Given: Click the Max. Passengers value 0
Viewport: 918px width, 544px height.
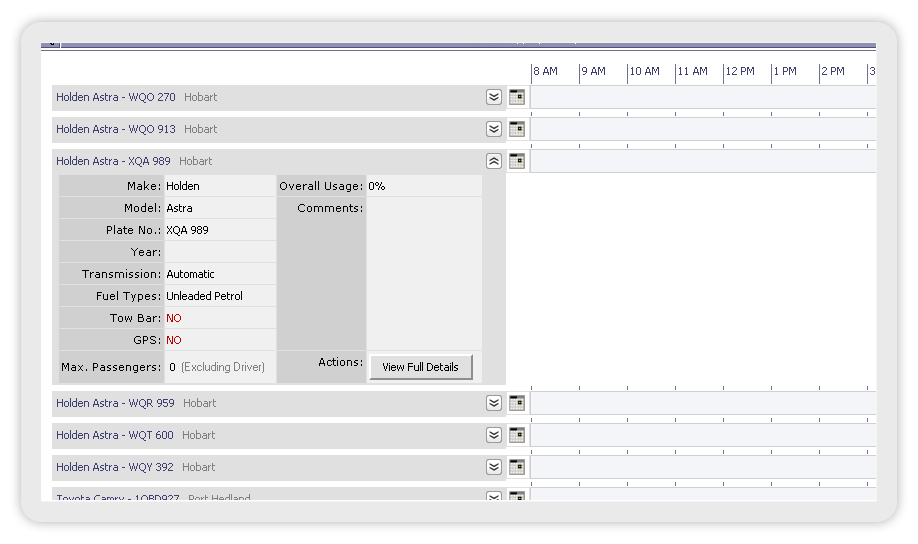Looking at the screenshot, I should [172, 367].
